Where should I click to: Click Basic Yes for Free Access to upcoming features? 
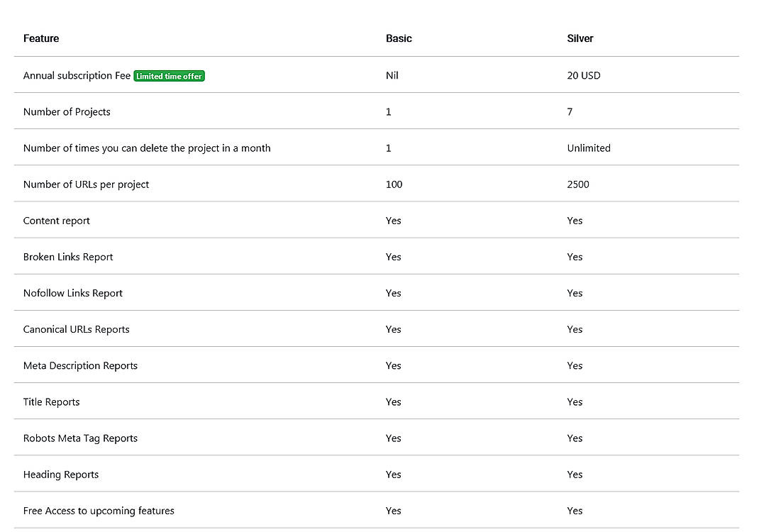(394, 511)
